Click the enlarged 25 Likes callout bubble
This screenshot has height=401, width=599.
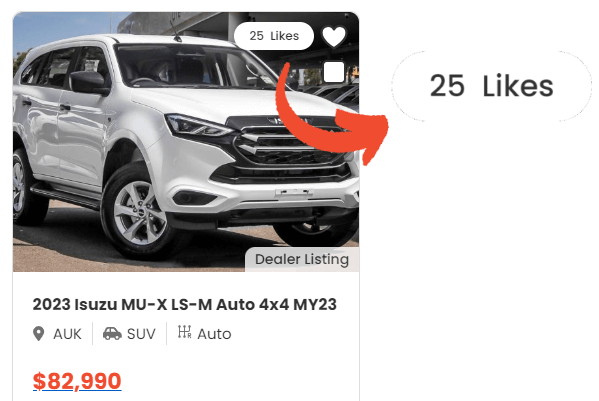pos(491,86)
